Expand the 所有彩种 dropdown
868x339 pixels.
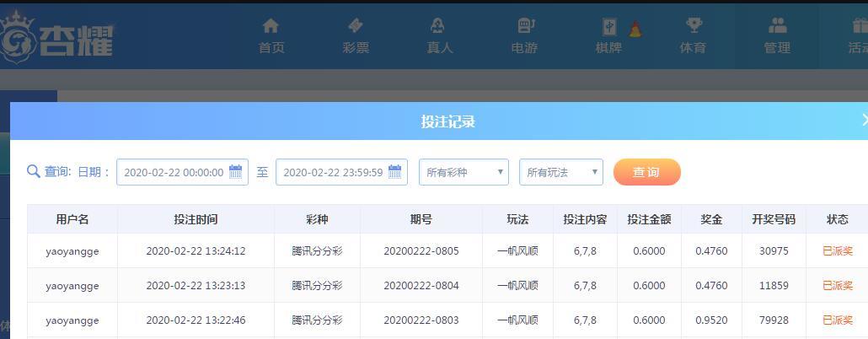(463, 172)
